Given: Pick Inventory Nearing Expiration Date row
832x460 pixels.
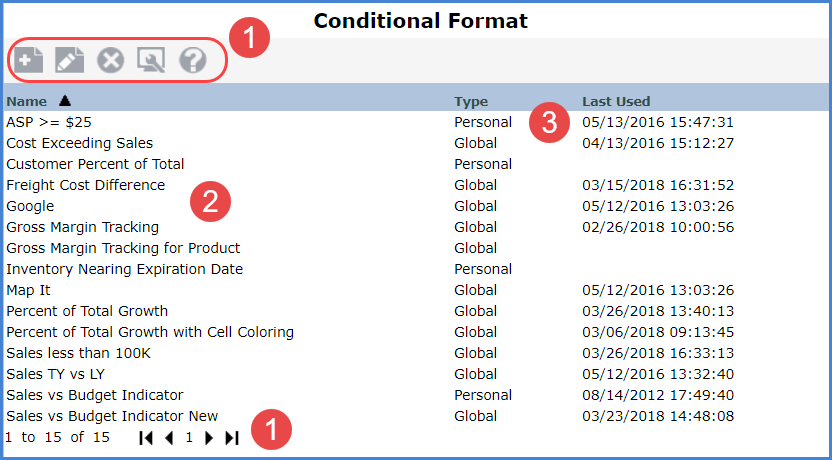Looking at the screenshot, I should click(x=124, y=269).
